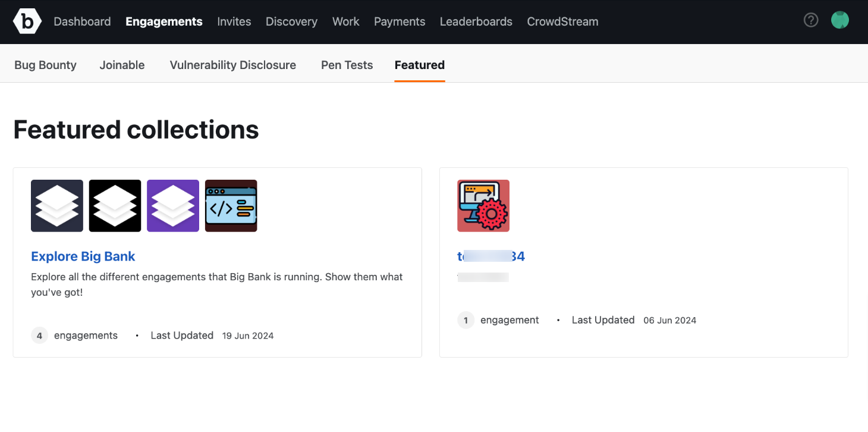Click the black layers engagement thumbnail
The height and width of the screenshot is (432, 868).
coord(115,206)
